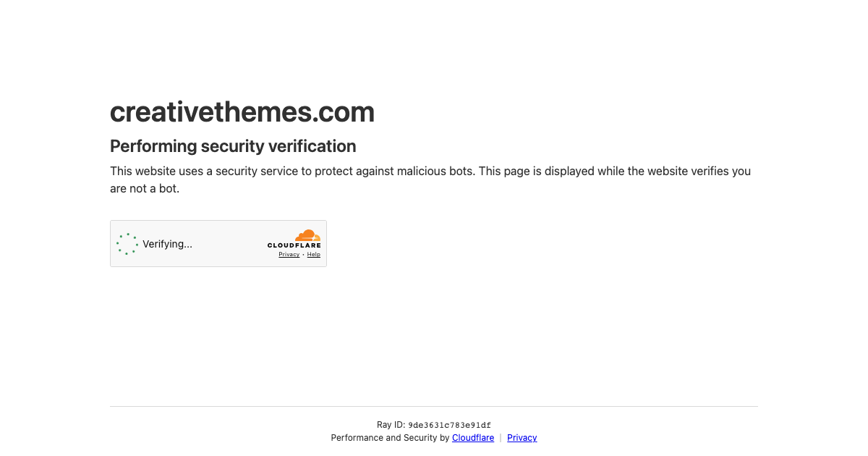Viewport: 868px width, 456px height.
Task: Click the CLOUDFLARE wordmark in the widget
Action: tap(294, 246)
